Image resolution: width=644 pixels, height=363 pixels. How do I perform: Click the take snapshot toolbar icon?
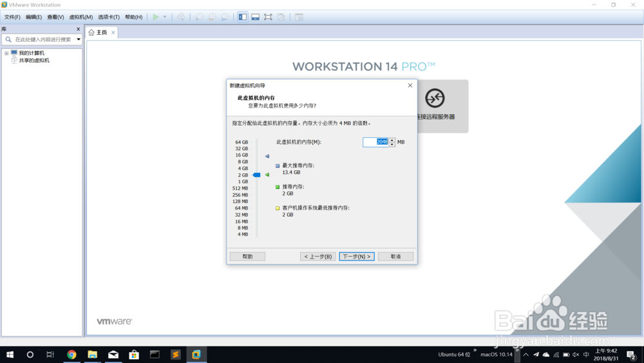tap(199, 17)
